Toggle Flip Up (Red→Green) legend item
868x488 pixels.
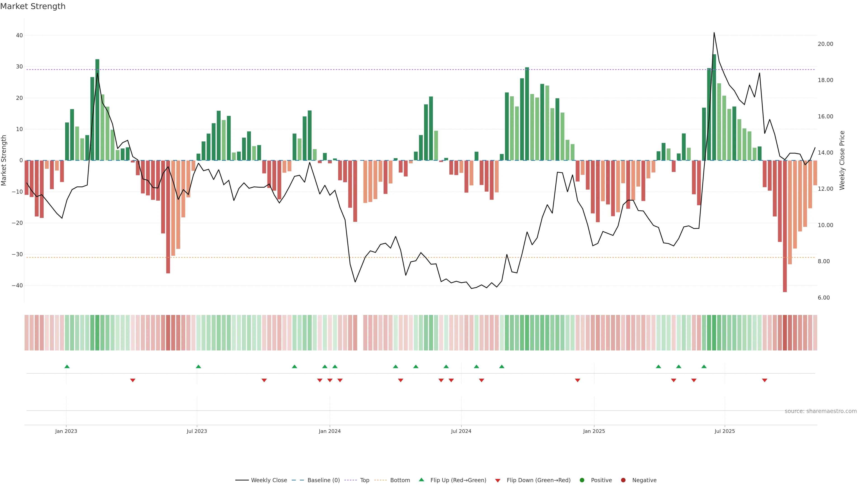click(x=458, y=480)
